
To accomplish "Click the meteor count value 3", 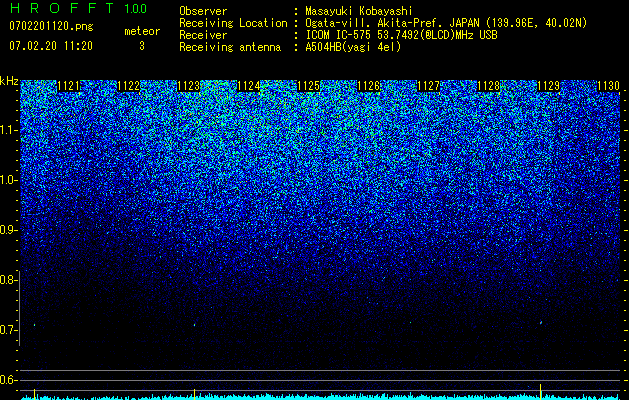I will click(x=142, y=46).
